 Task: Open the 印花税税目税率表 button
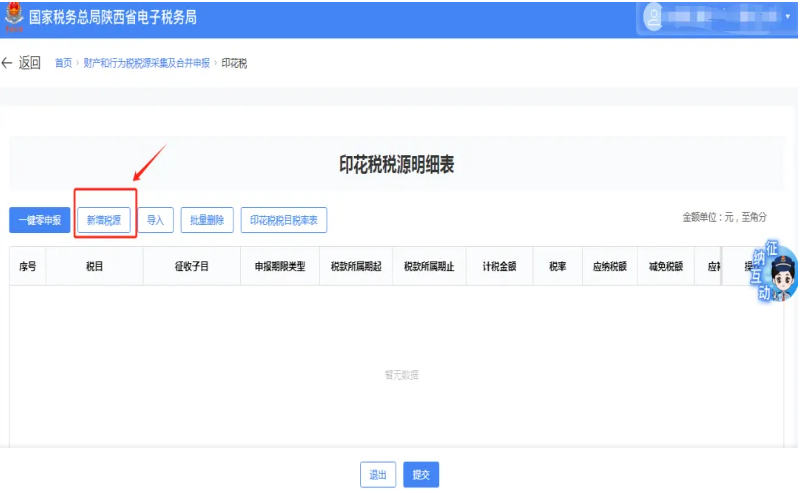pyautogui.click(x=283, y=220)
